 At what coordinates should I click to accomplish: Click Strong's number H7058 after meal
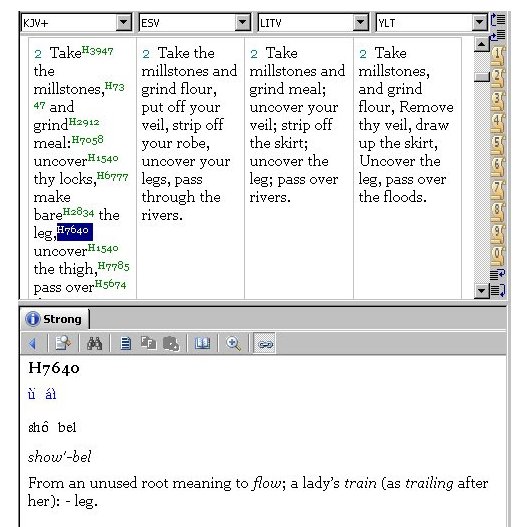(87, 140)
